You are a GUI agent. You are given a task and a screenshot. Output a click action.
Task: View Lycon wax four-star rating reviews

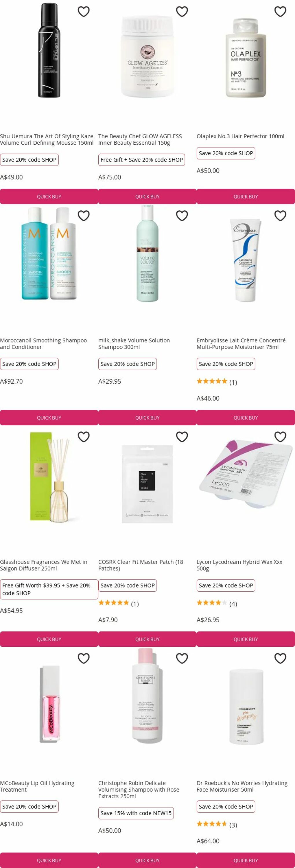pos(217,604)
